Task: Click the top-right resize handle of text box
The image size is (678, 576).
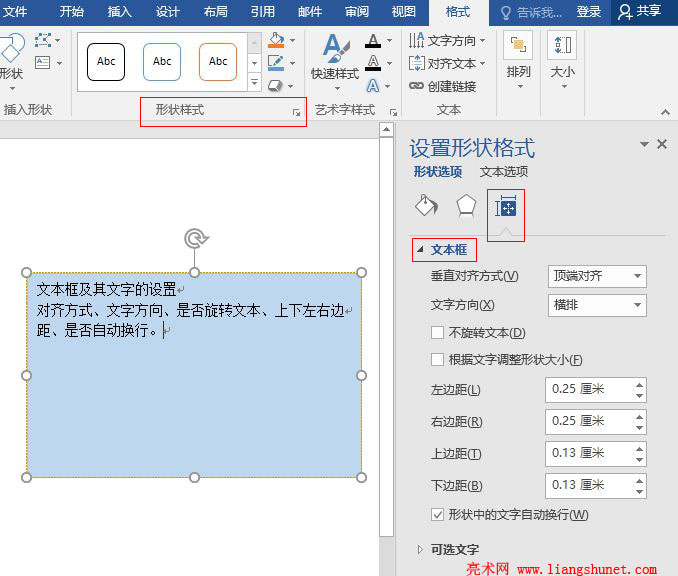Action: (361, 272)
